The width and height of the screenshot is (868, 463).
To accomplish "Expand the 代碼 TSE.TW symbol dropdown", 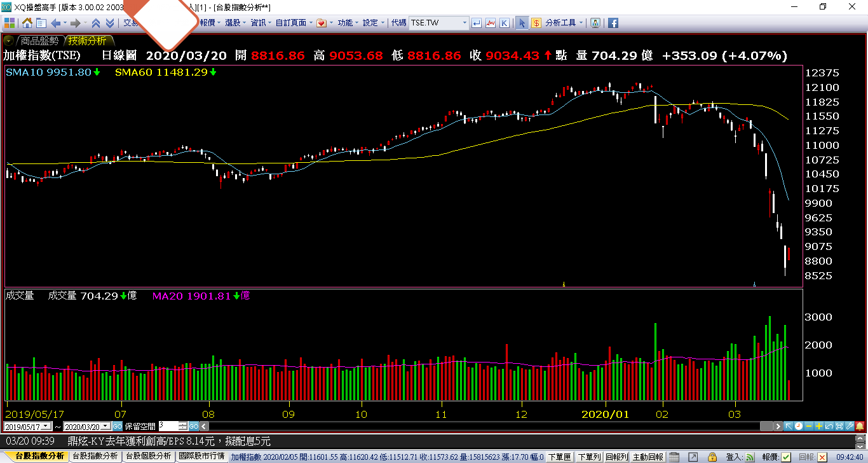I will [465, 23].
